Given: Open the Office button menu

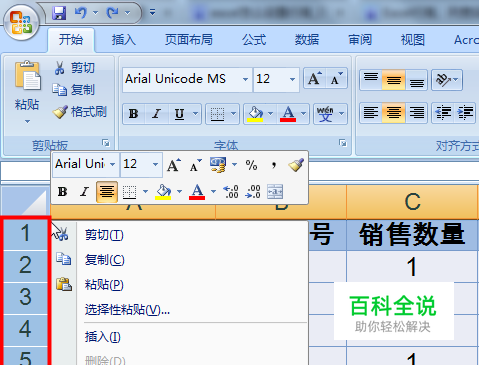Looking at the screenshot, I should pos(22,23).
